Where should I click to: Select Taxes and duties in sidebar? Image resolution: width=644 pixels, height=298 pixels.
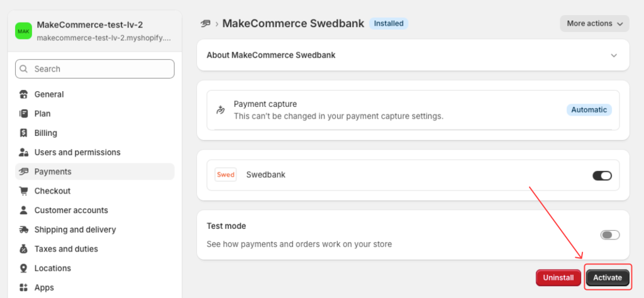coord(66,249)
